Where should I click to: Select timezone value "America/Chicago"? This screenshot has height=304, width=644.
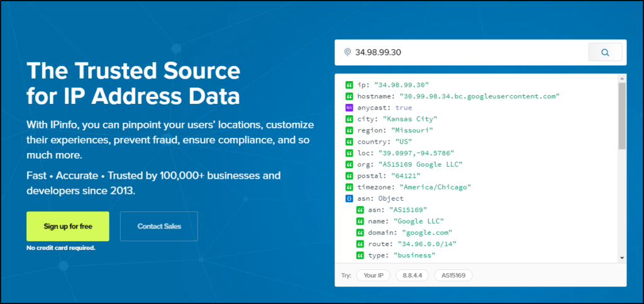[x=434, y=188]
